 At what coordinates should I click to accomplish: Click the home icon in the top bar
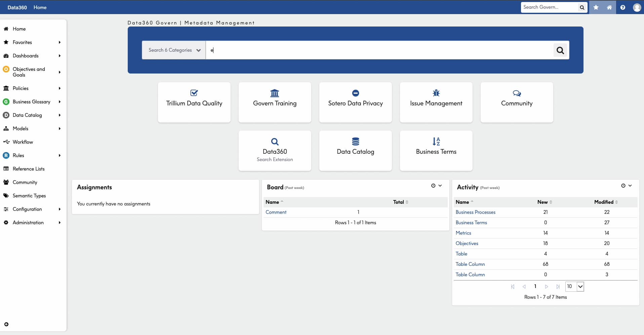(x=609, y=7)
